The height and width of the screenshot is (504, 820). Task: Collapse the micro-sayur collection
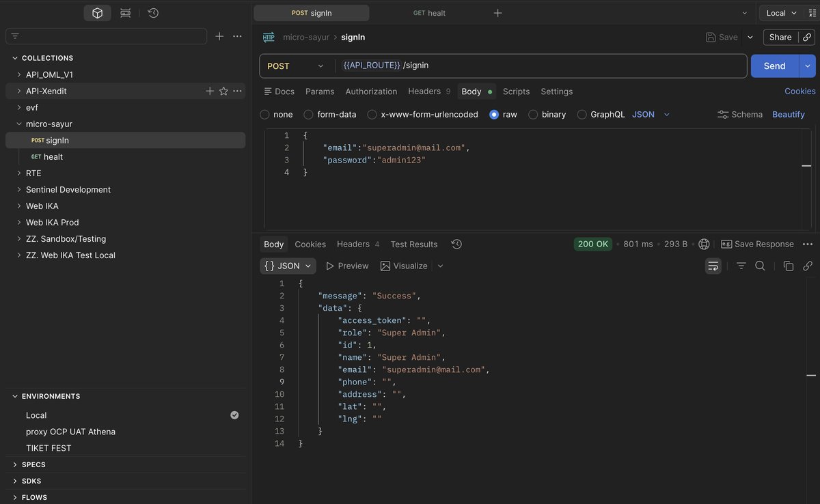(19, 124)
